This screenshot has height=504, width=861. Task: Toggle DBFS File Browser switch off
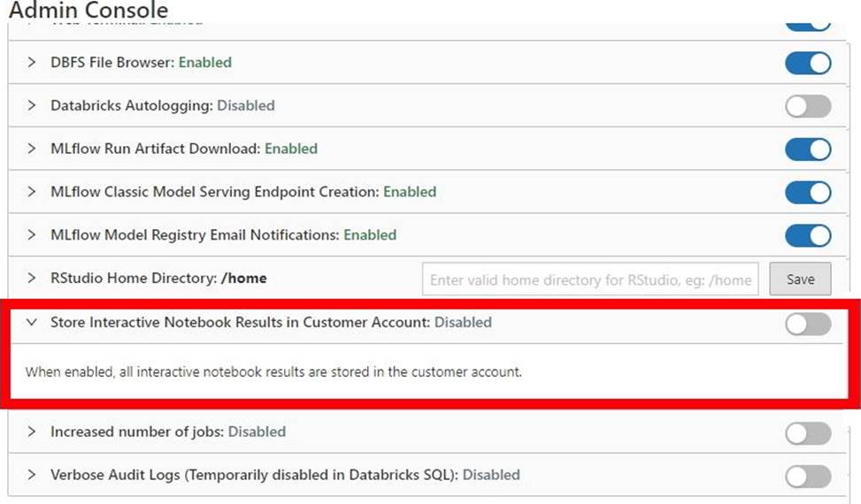coord(807,63)
